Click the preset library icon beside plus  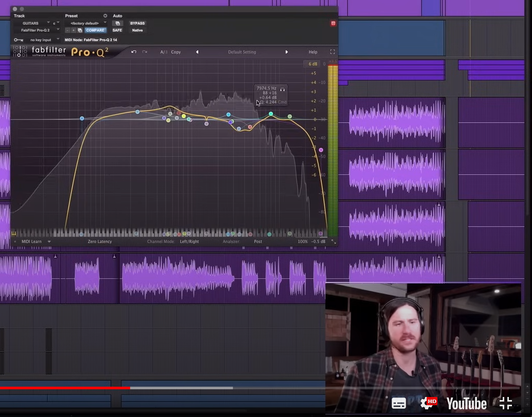tap(80, 30)
